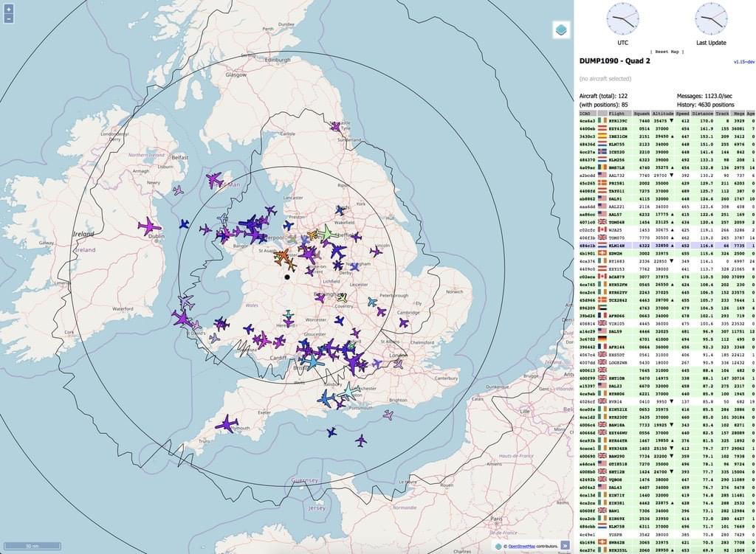Select the SWR42H flight row
The image size is (756, 554).
667,542
